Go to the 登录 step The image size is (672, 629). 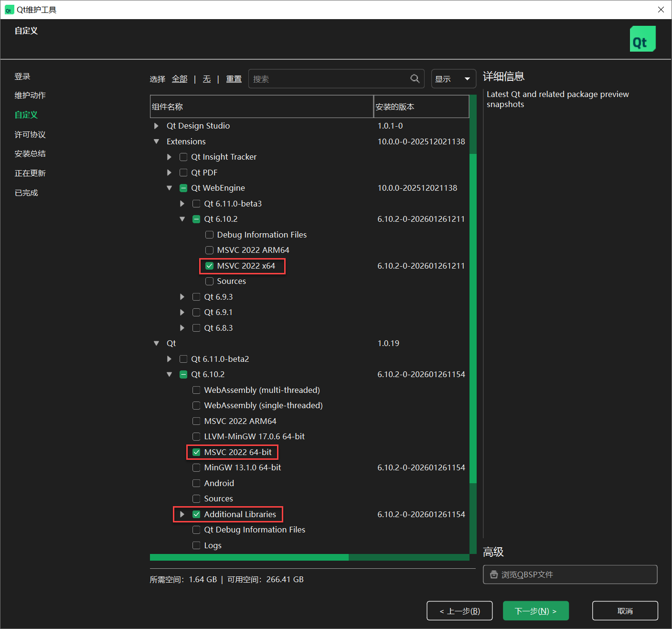click(x=22, y=76)
